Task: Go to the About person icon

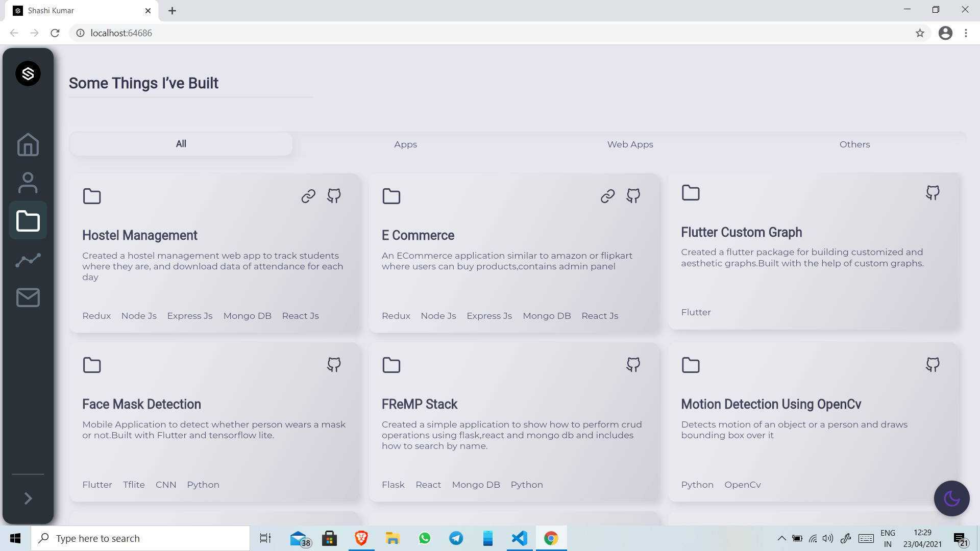Action: [28, 183]
